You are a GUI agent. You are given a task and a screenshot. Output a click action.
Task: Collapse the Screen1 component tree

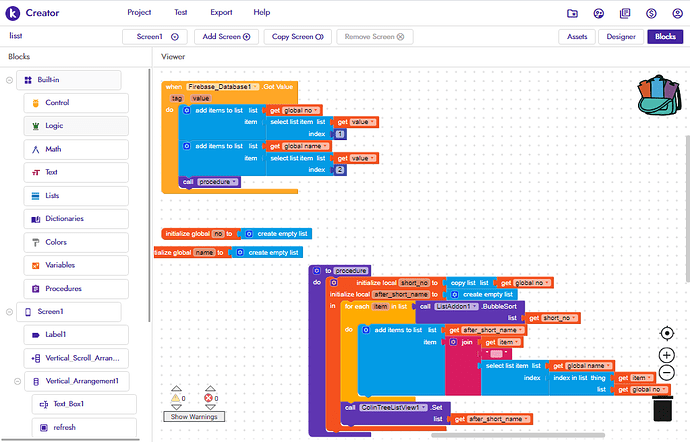9,312
